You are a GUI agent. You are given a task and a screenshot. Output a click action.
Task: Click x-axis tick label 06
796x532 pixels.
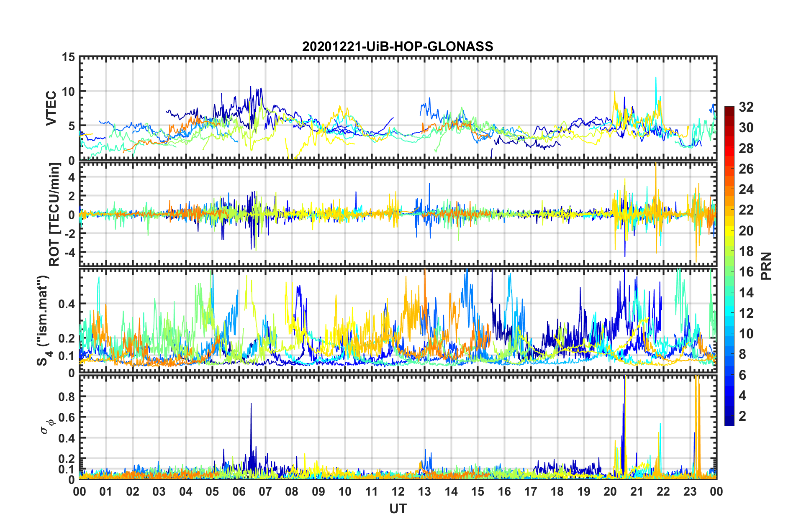point(239,491)
